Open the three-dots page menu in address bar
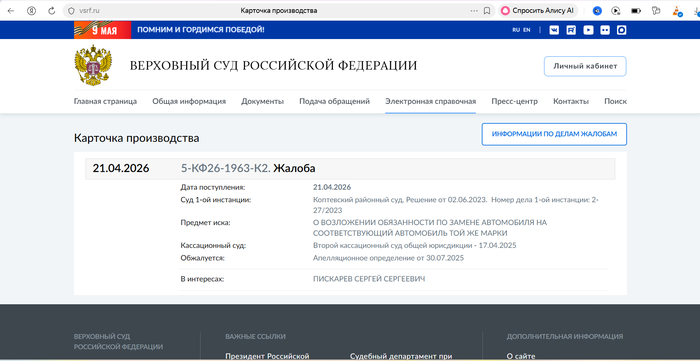Viewport: 700px width, 361px height. [474, 11]
